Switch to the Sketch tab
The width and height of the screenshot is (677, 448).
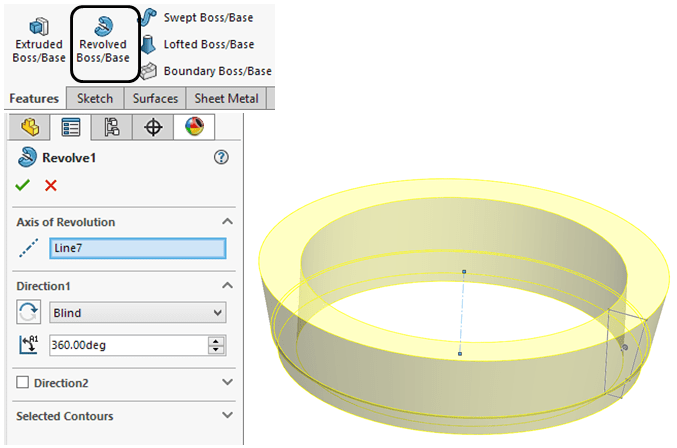(x=95, y=98)
